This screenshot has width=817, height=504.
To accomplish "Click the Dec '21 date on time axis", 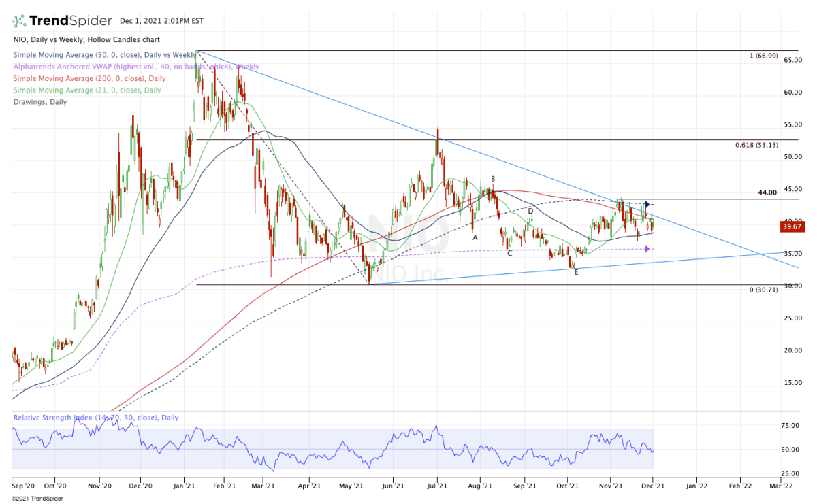I will [x=653, y=486].
